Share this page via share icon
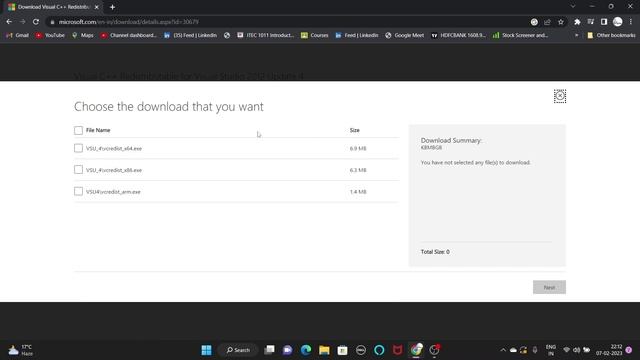 pyautogui.click(x=547, y=22)
